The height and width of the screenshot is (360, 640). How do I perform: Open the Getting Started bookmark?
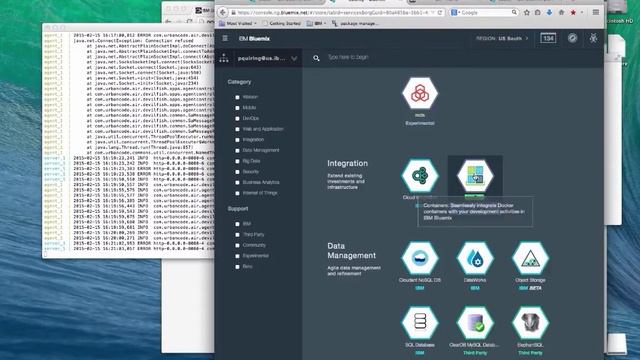point(281,24)
